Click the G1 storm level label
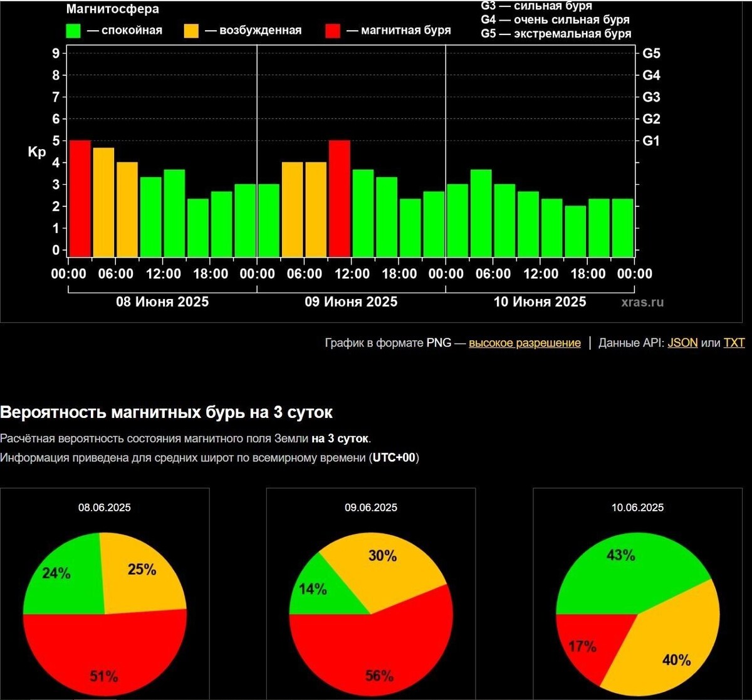The height and width of the screenshot is (700, 752). (652, 141)
